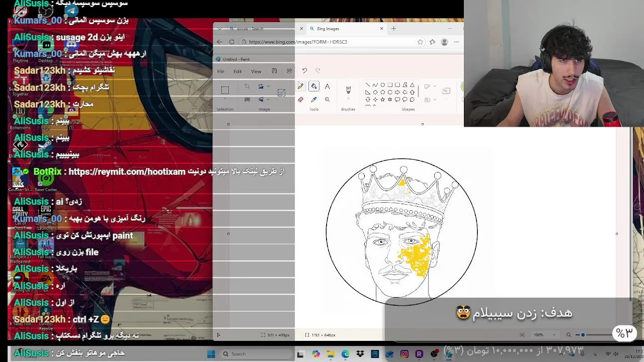Open the Rotate dropdown arrow
The height and width of the screenshot is (362, 644).
click(269, 86)
